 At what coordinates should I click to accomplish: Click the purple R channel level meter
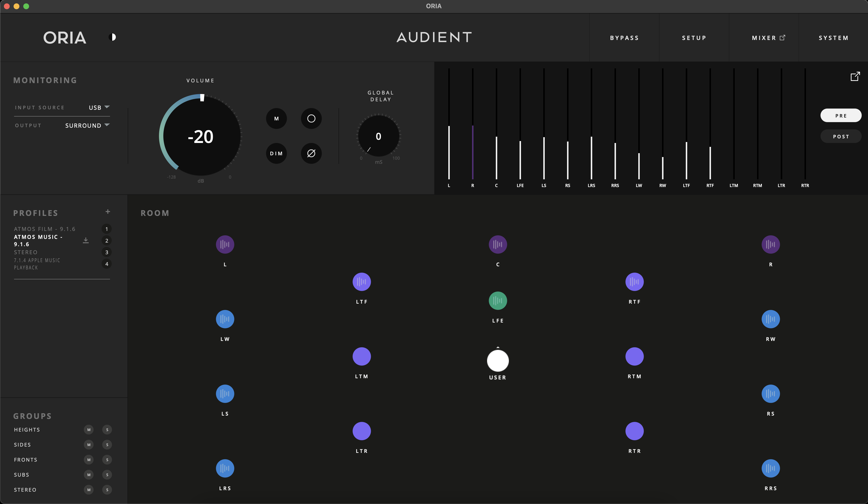[x=473, y=124]
